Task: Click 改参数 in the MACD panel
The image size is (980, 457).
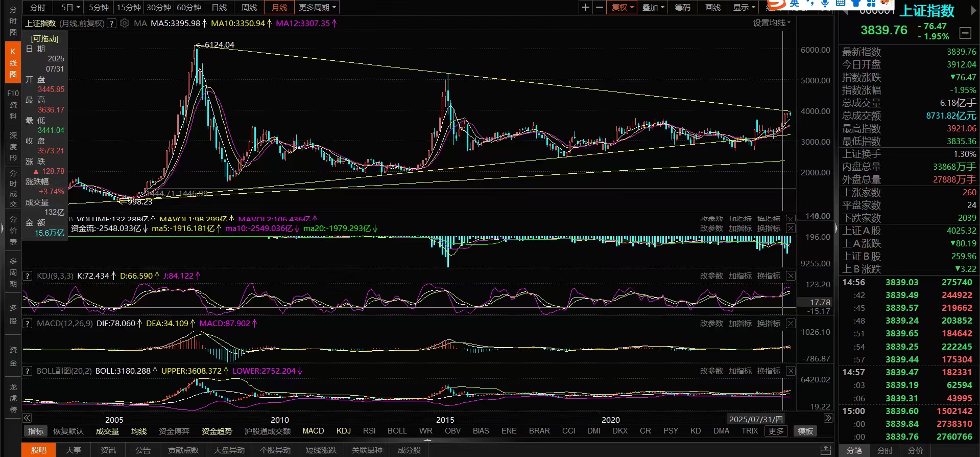Action: (711, 324)
